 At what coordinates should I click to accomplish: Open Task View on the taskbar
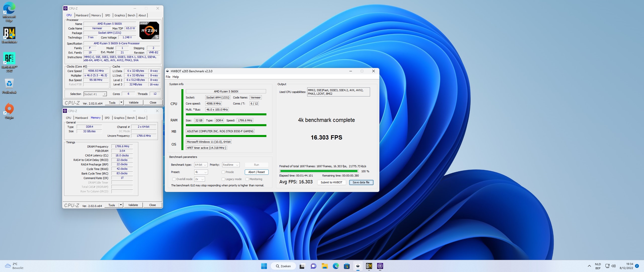coord(302,266)
